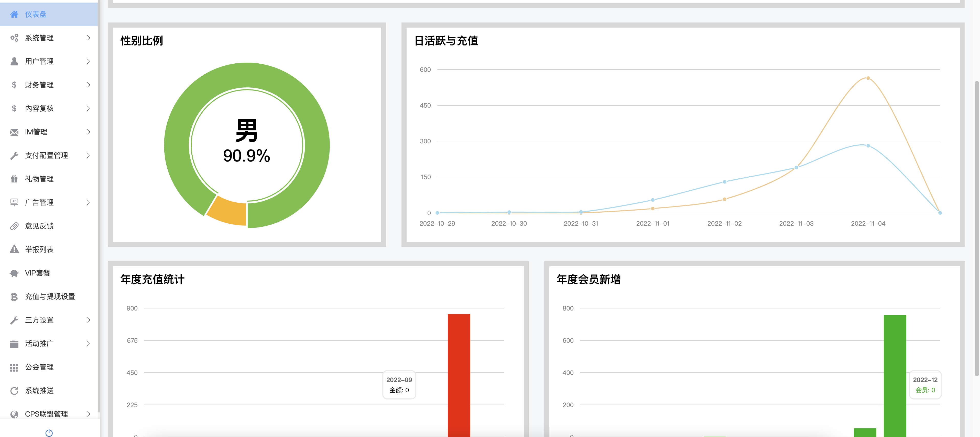Click the warning triangle icon for 举报列表

(14, 250)
